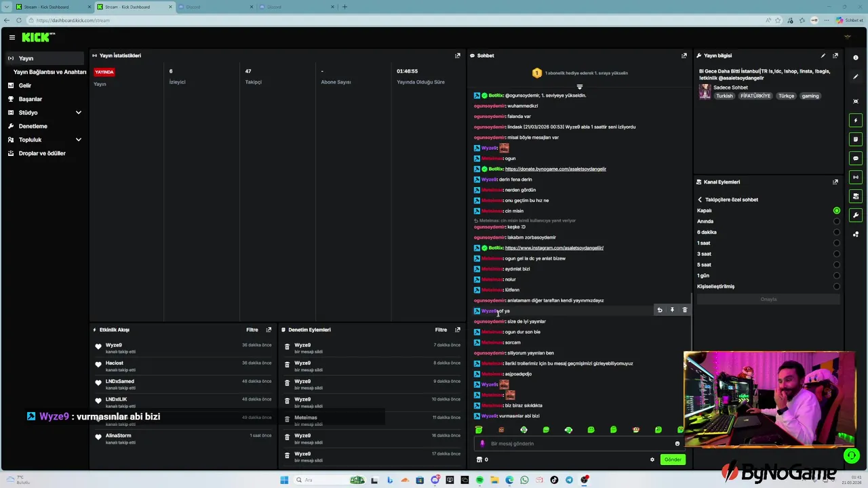Open the hamburger menu beside Kick logo
Viewport: 868px width, 488px height.
pyautogui.click(x=12, y=37)
